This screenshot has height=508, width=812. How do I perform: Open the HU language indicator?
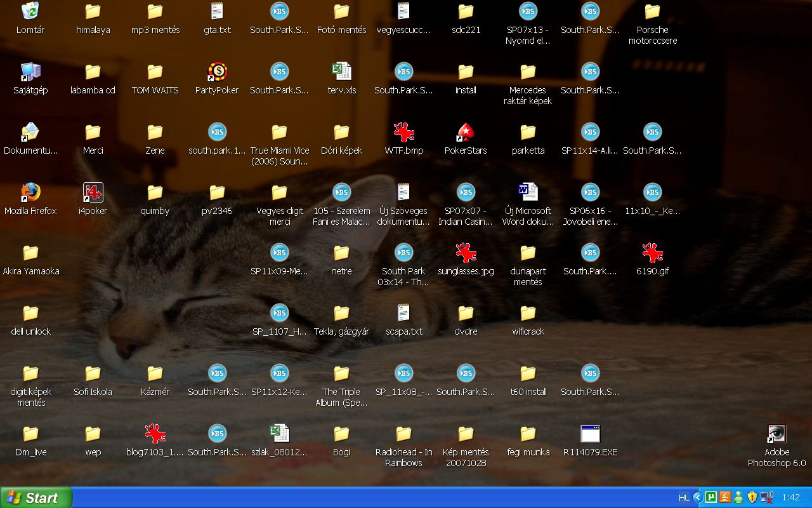pyautogui.click(x=684, y=498)
